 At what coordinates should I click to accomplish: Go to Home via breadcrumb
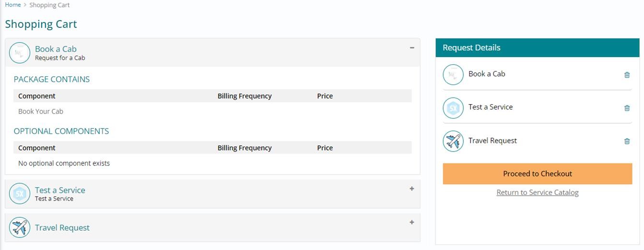coord(13,5)
